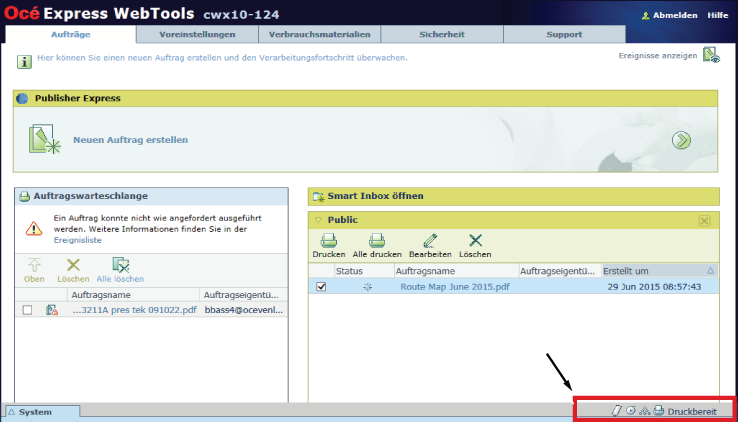This screenshot has width=738, height=422.
Task: Click the media roll icon in status bar
Action: pyautogui.click(x=617, y=411)
